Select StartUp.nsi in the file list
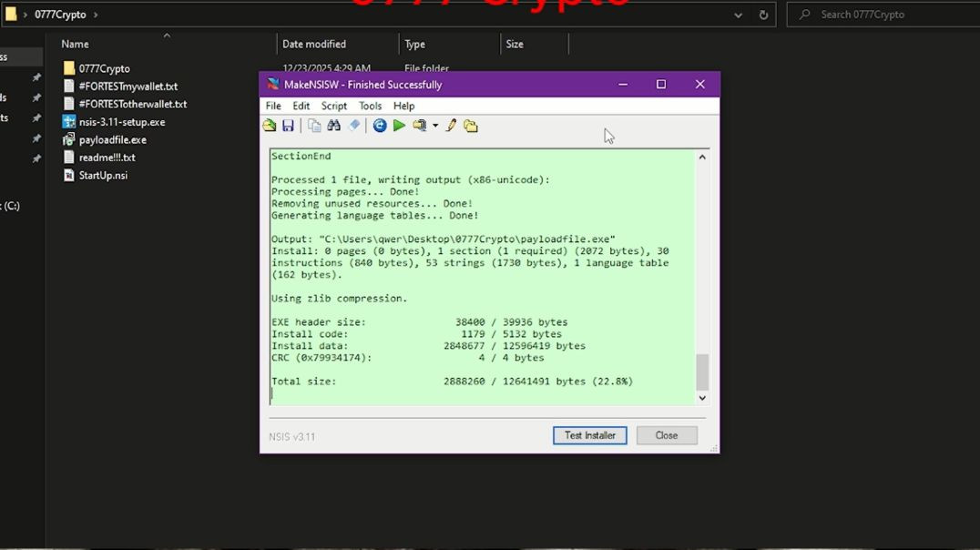 (103, 175)
